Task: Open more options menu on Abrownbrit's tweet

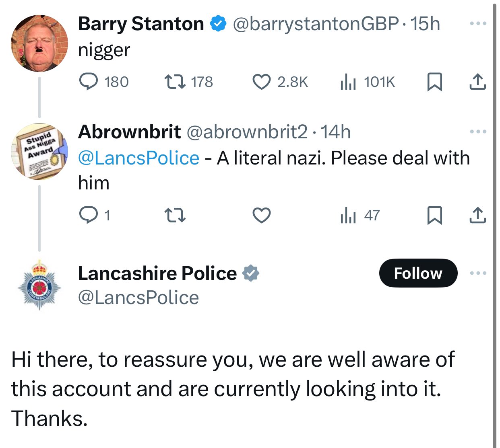Action: 478,132
